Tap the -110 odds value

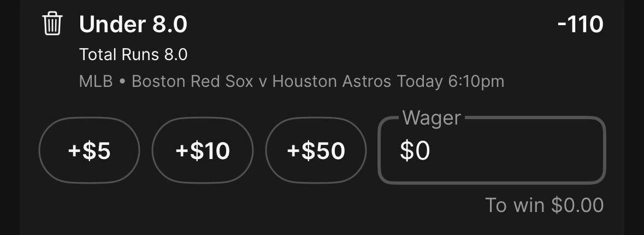580,25
